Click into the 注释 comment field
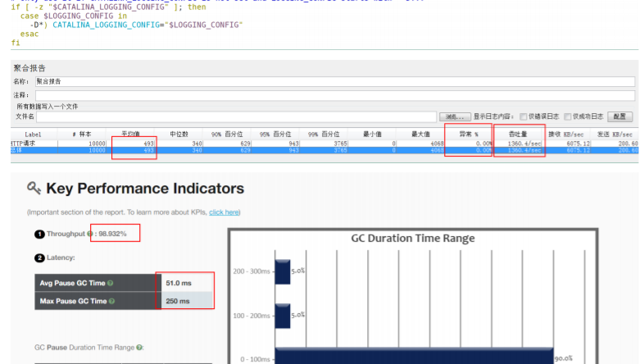The image size is (644, 364). click(328, 95)
